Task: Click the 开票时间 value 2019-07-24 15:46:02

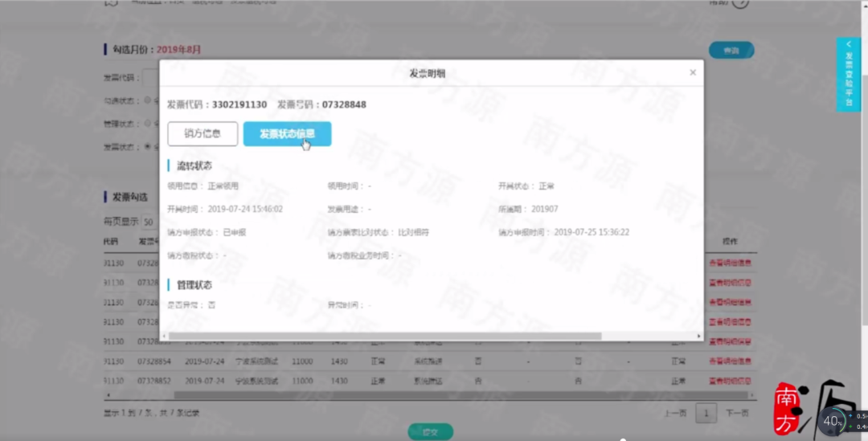Action: click(x=245, y=209)
